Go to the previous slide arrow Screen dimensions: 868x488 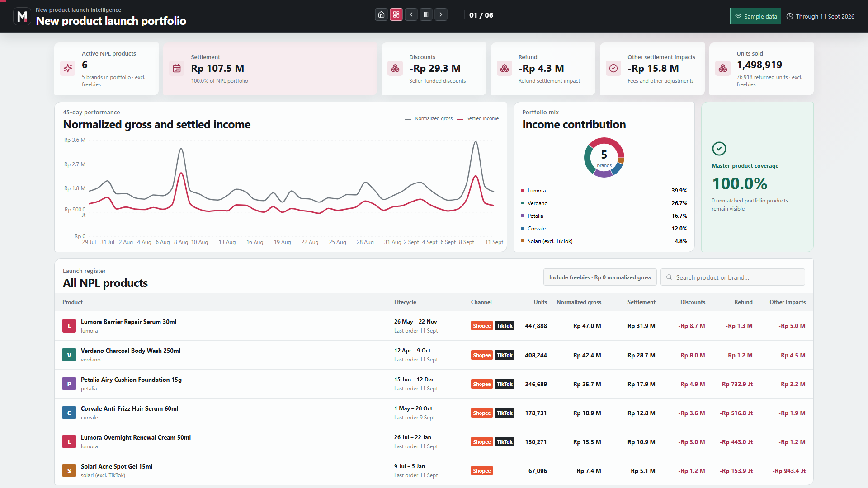411,14
